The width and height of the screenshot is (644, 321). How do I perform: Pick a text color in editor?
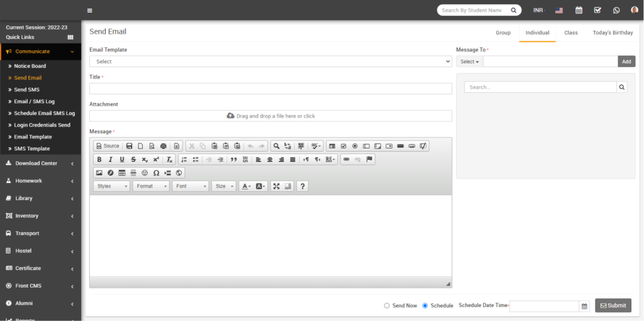(x=245, y=186)
